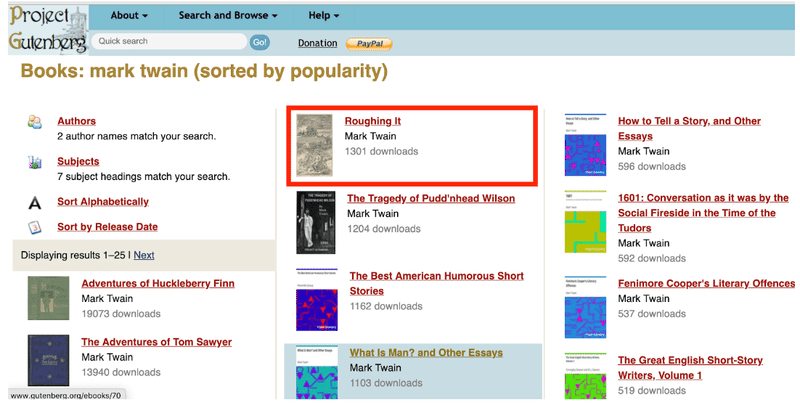Open the Help dropdown menu
800x405 pixels.
point(323,15)
